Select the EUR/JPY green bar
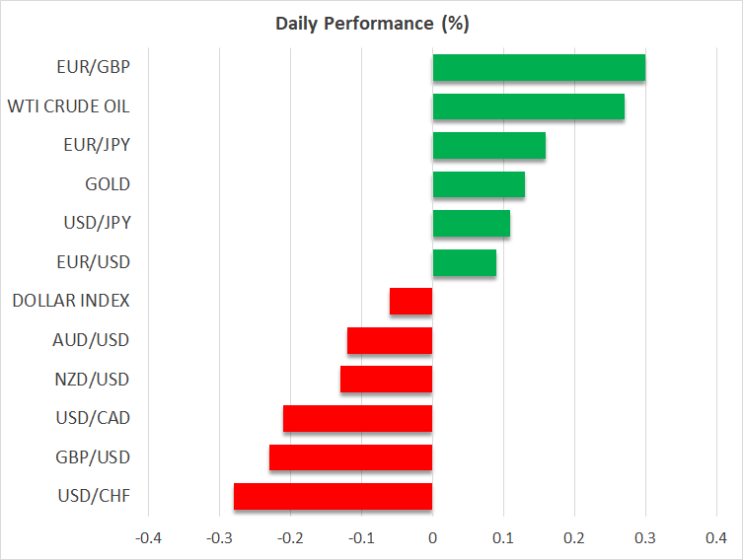This screenshot has width=743, height=560. click(x=488, y=145)
